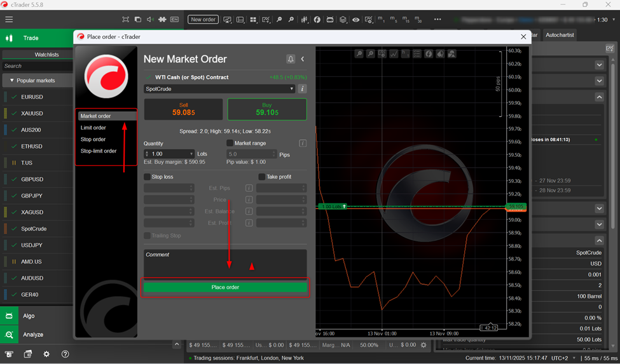Enable the Take profit checkbox
The width and height of the screenshot is (620, 364).
pyautogui.click(x=261, y=177)
